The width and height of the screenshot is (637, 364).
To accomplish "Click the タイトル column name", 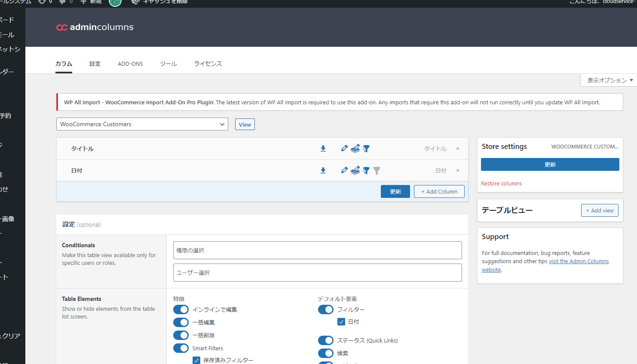I will coord(82,149).
